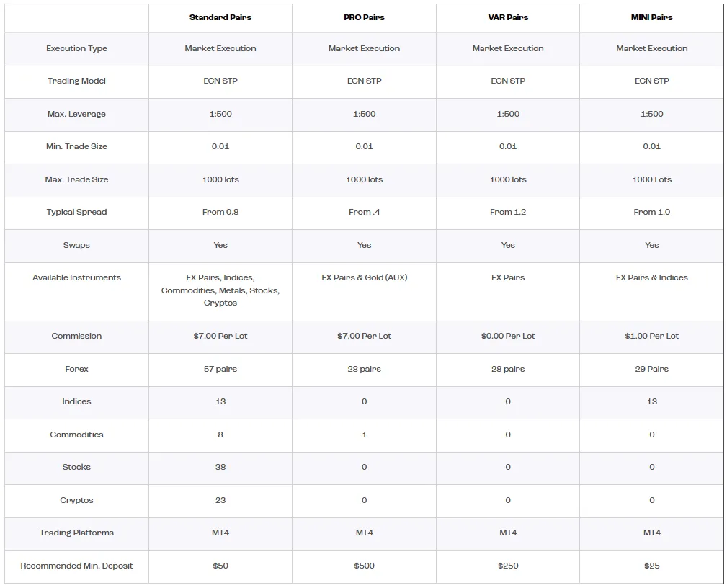Select the '$1.00 Per Lot' commission cell

651,336
